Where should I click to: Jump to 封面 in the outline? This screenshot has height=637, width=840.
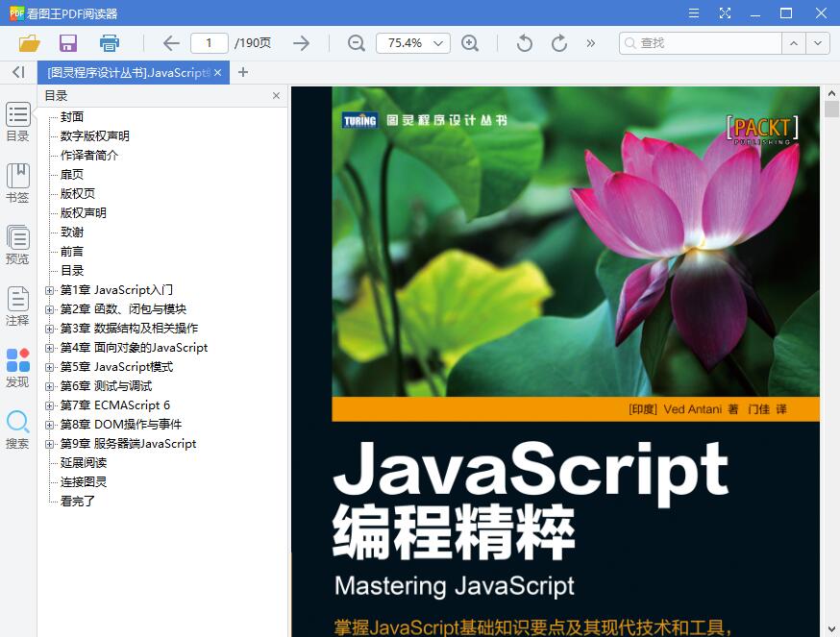click(72, 117)
